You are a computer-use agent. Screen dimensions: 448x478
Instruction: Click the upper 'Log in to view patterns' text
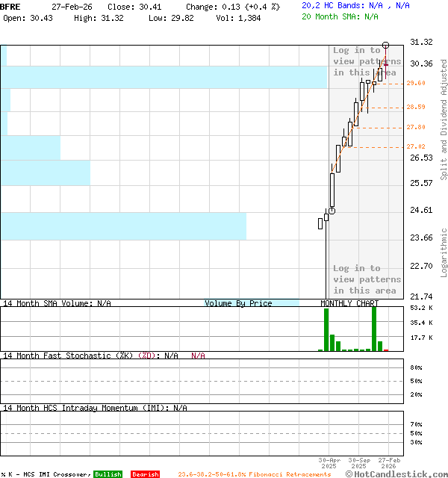(367, 61)
